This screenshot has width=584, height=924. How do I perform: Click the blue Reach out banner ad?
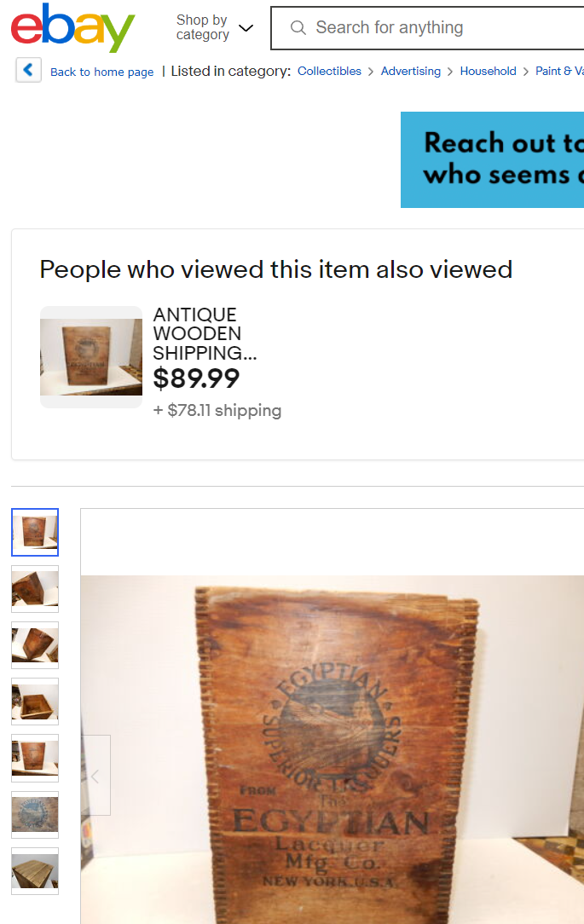point(492,159)
